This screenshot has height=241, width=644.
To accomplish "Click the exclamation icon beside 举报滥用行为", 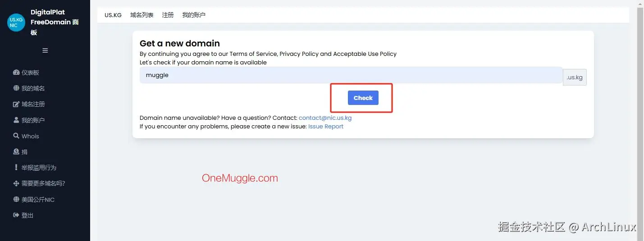I will pyautogui.click(x=17, y=168).
